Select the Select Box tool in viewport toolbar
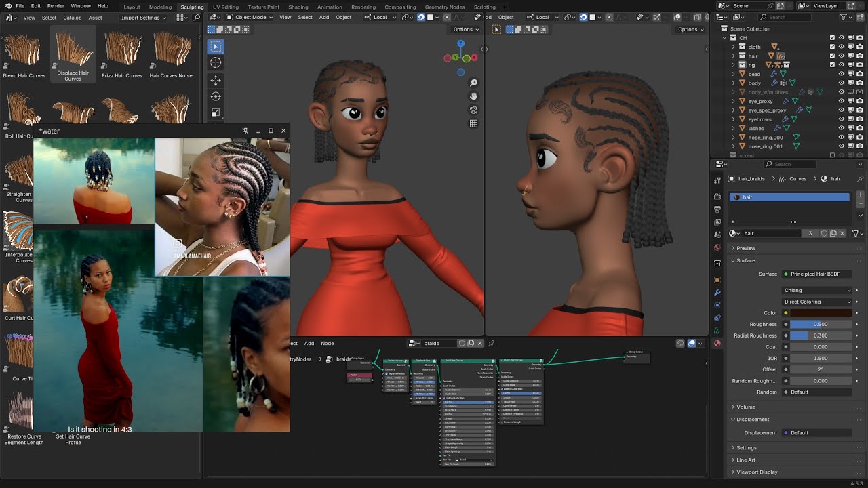The width and height of the screenshot is (868, 488). click(x=216, y=46)
